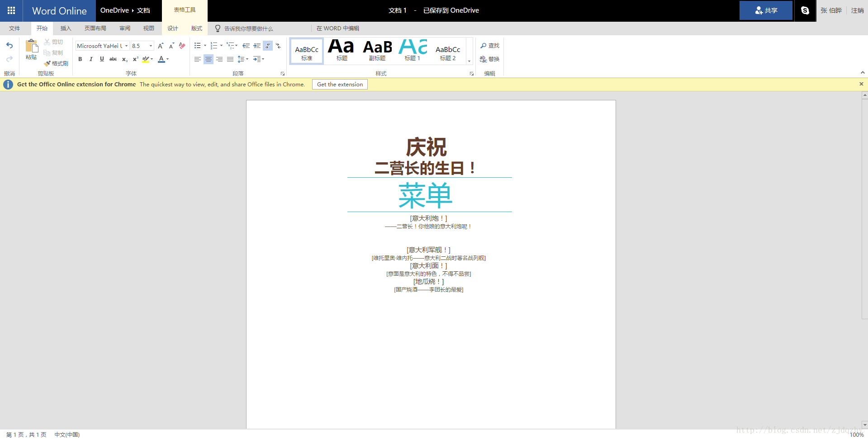Expand the font color dropdown arrow

168,59
